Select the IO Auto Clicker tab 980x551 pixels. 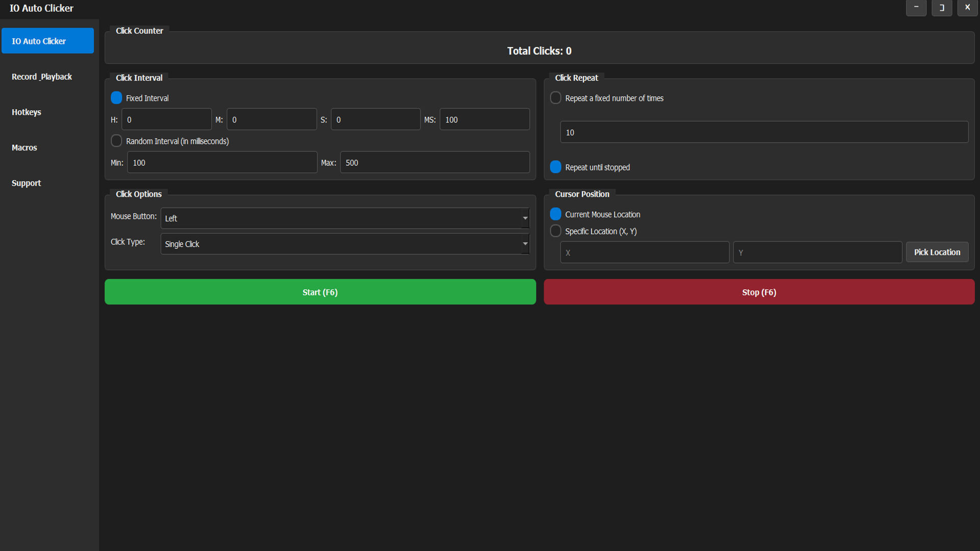pos(47,41)
